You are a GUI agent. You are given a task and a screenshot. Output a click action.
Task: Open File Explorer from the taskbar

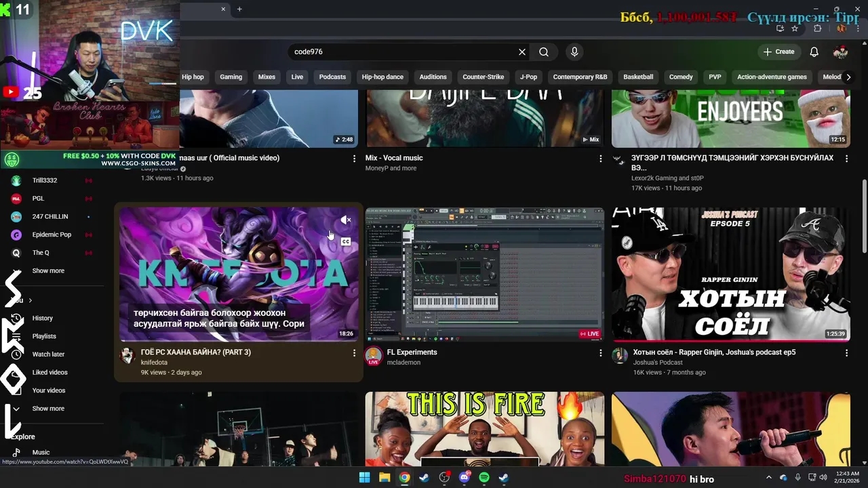click(384, 478)
